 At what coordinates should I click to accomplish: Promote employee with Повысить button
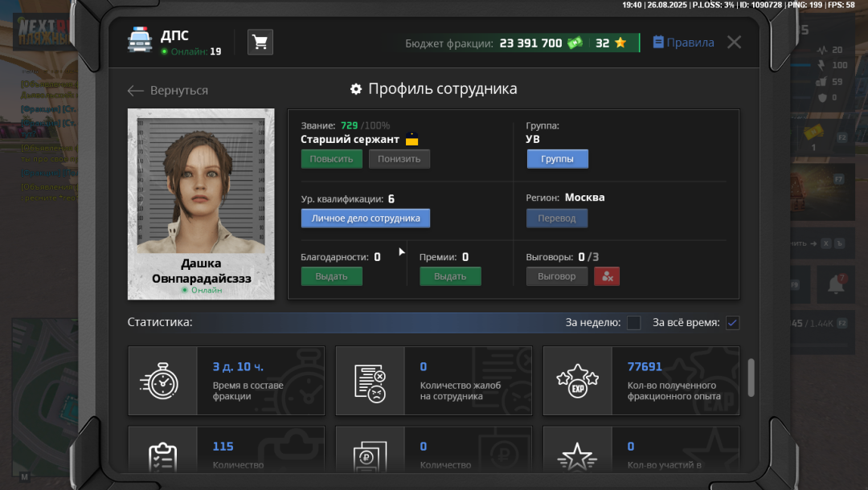pyautogui.click(x=332, y=159)
